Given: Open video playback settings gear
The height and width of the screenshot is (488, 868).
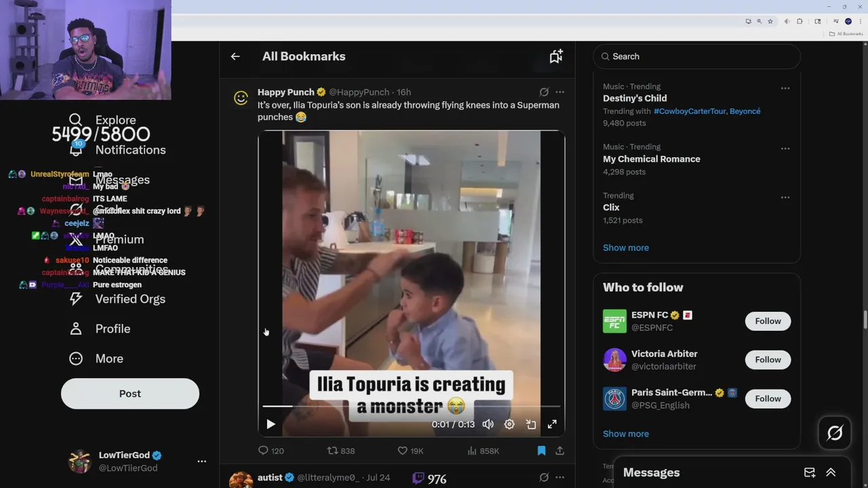Looking at the screenshot, I should (x=509, y=424).
